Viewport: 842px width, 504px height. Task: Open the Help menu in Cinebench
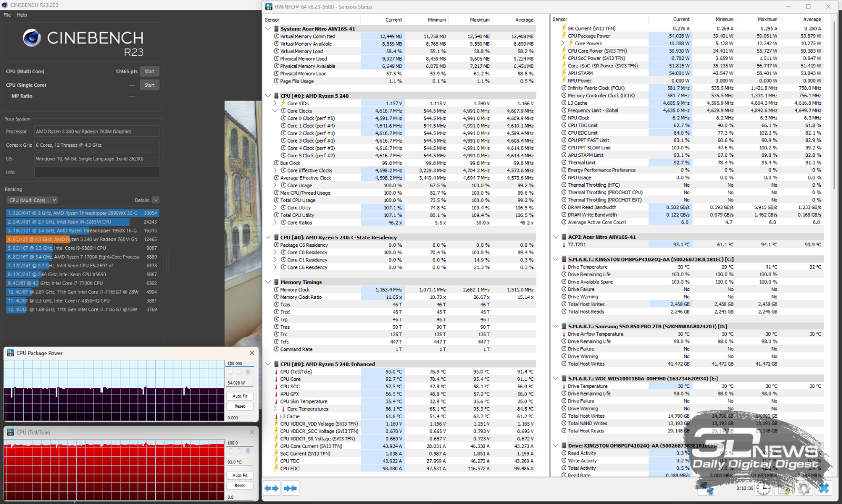[x=22, y=15]
